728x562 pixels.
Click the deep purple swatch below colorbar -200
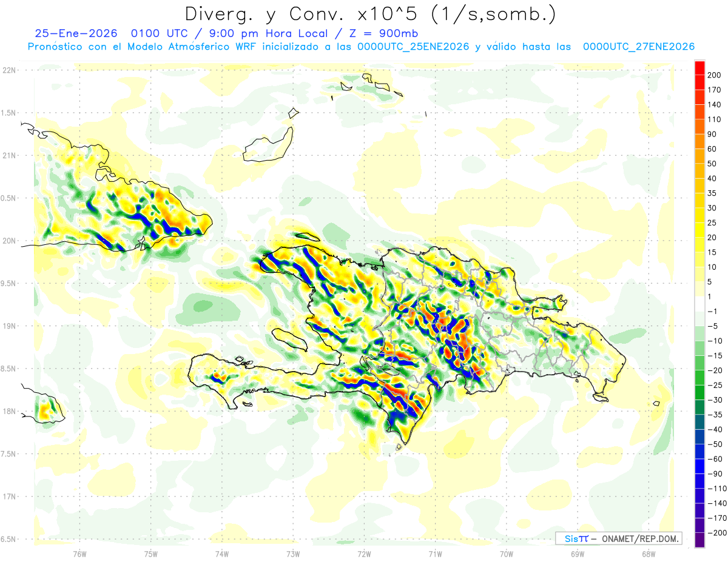[x=699, y=540]
